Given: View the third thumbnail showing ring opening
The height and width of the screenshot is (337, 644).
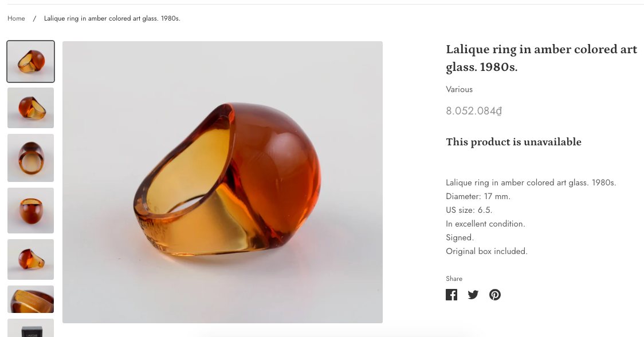Looking at the screenshot, I should [x=30, y=158].
